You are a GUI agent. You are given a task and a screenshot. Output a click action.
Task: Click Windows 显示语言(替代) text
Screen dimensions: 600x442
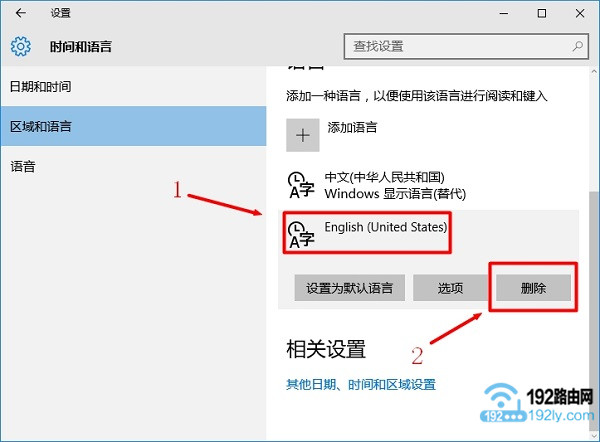point(395,194)
